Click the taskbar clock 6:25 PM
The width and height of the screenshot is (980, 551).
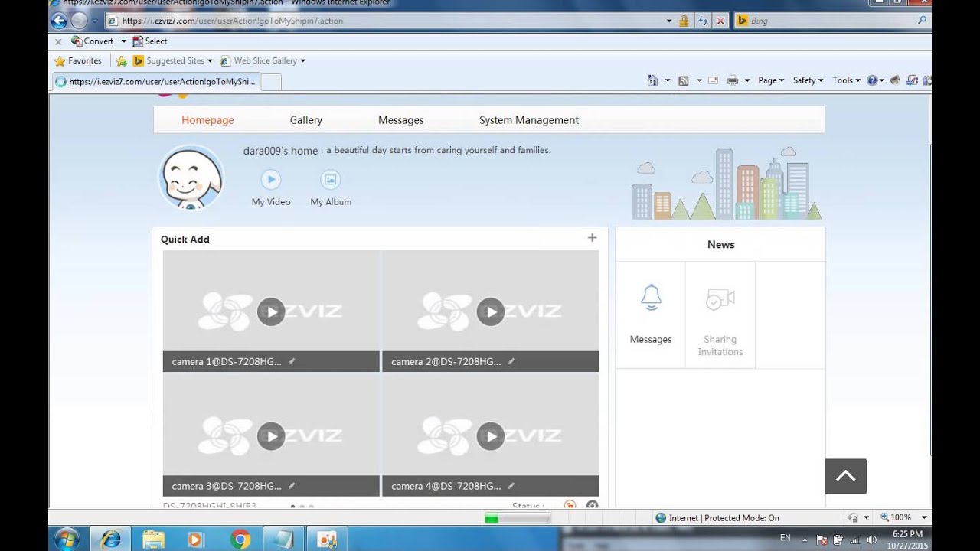907,534
